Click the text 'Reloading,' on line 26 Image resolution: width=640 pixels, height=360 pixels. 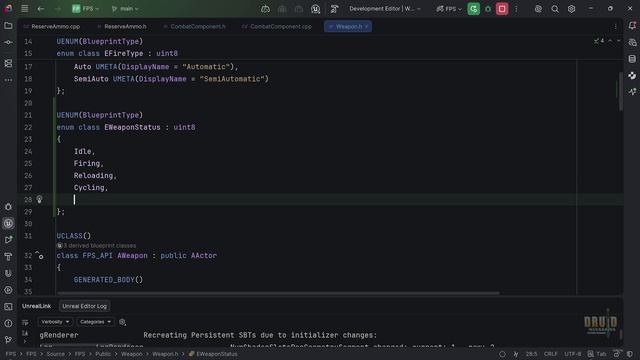pos(95,176)
